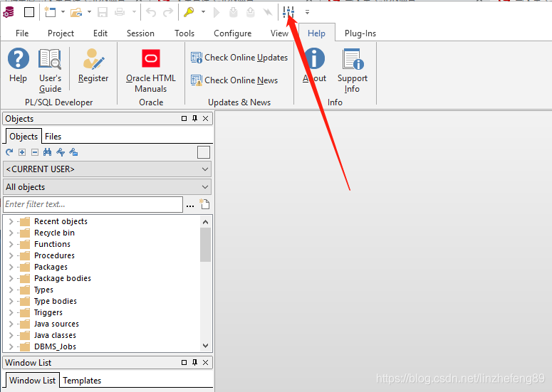Click the Undo arrow icon
This screenshot has width=552, height=392.
pos(151,12)
